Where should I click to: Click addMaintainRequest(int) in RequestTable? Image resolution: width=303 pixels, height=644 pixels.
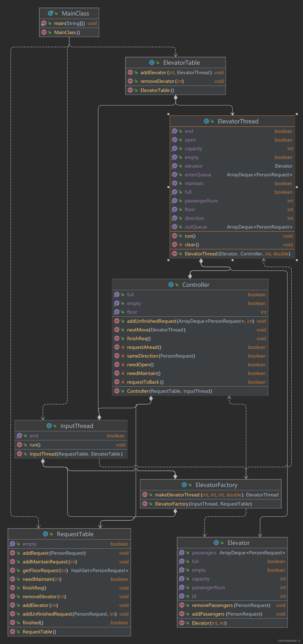point(69,562)
